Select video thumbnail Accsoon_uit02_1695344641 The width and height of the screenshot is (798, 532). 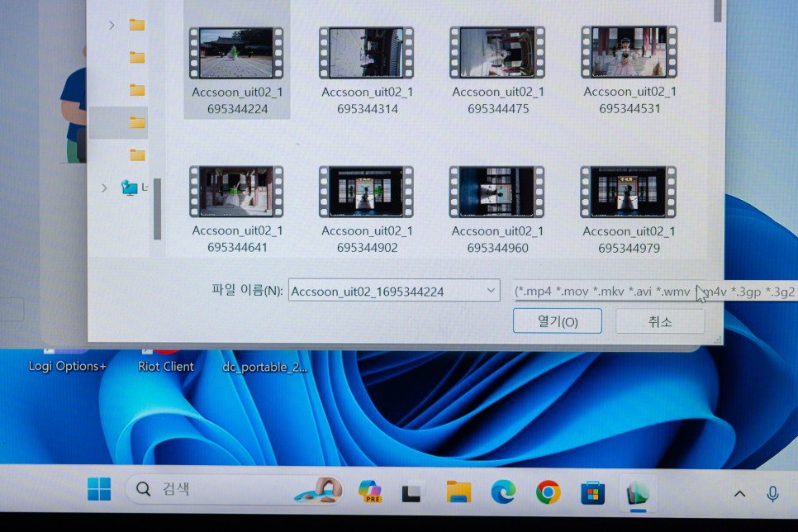[x=236, y=192]
